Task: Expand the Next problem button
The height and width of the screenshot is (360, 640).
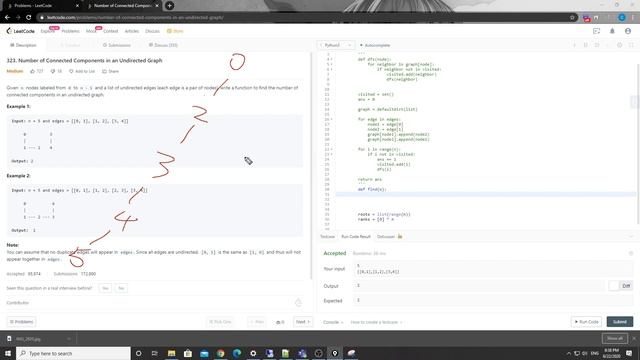Action: [x=303, y=322]
